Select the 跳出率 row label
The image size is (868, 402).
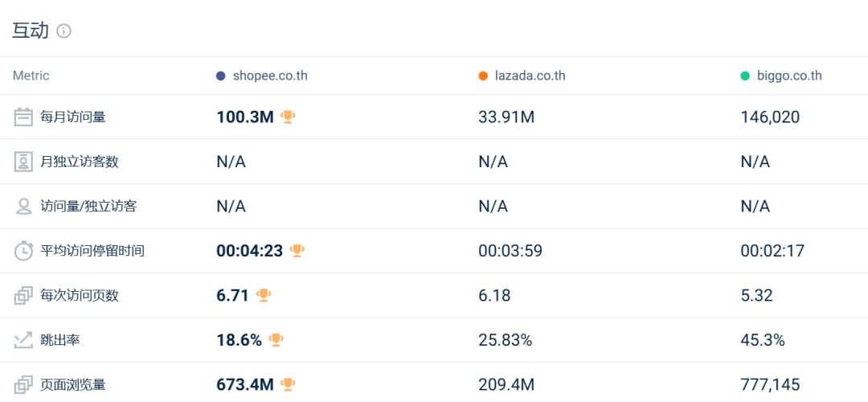point(59,340)
